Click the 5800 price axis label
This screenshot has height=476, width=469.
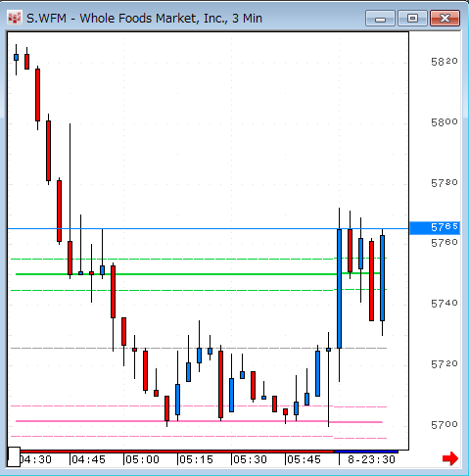pos(445,122)
